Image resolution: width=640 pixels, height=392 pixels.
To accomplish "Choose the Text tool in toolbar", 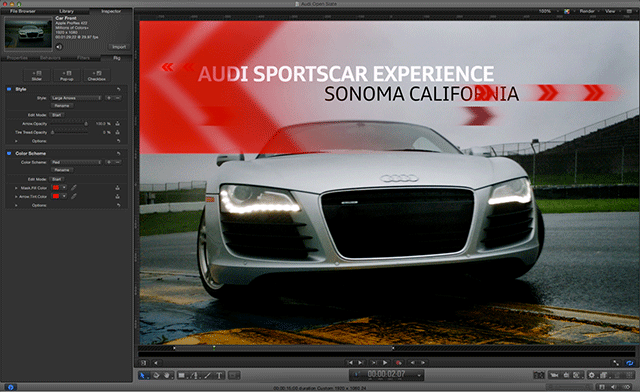I will 219,376.
